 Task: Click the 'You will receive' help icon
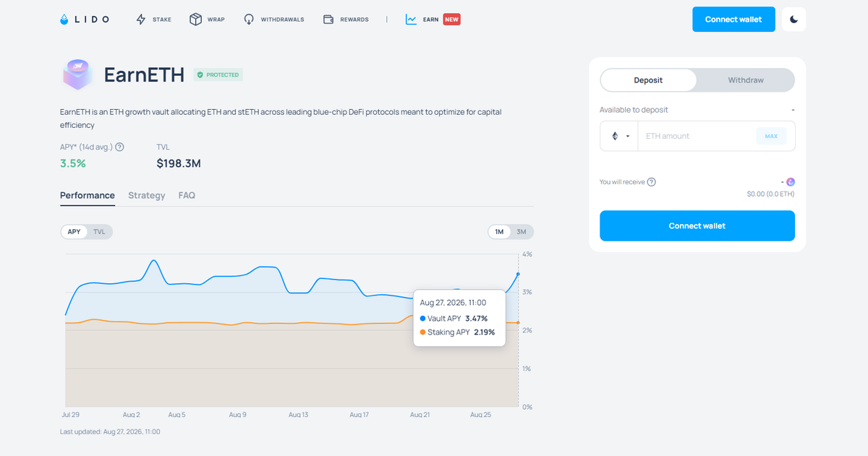pyautogui.click(x=651, y=182)
